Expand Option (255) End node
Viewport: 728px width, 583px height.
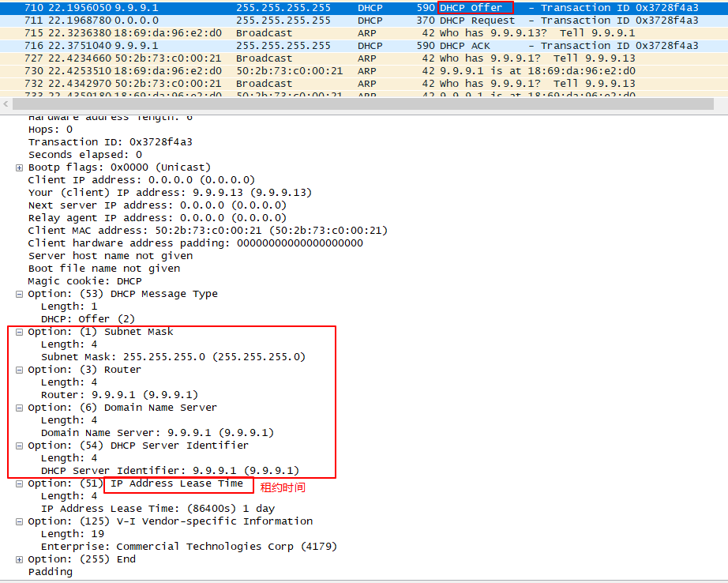[x=19, y=560]
